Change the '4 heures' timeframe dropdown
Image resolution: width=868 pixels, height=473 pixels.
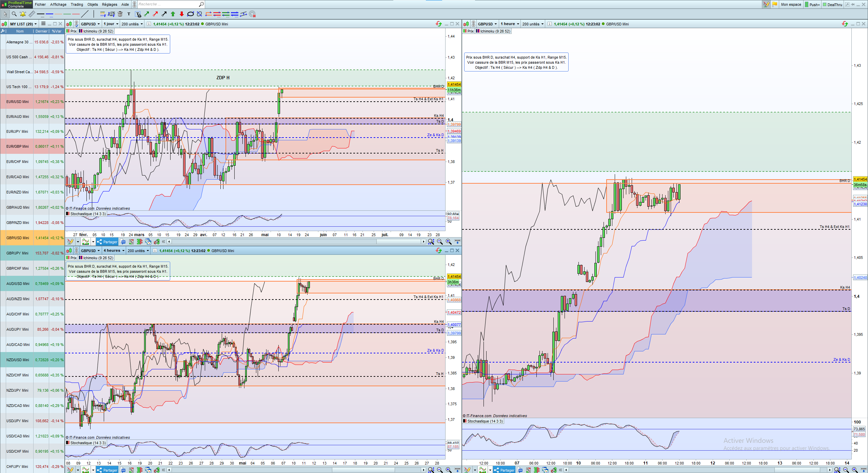pos(114,251)
